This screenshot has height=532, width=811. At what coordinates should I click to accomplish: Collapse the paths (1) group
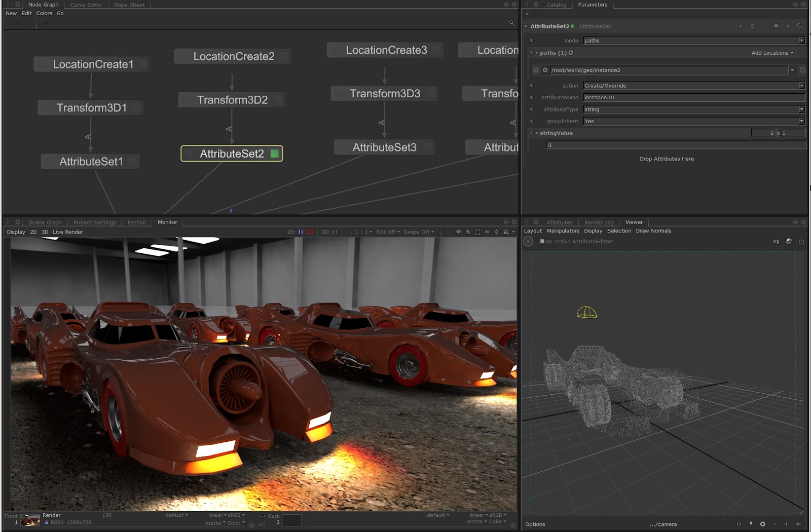[x=537, y=53]
